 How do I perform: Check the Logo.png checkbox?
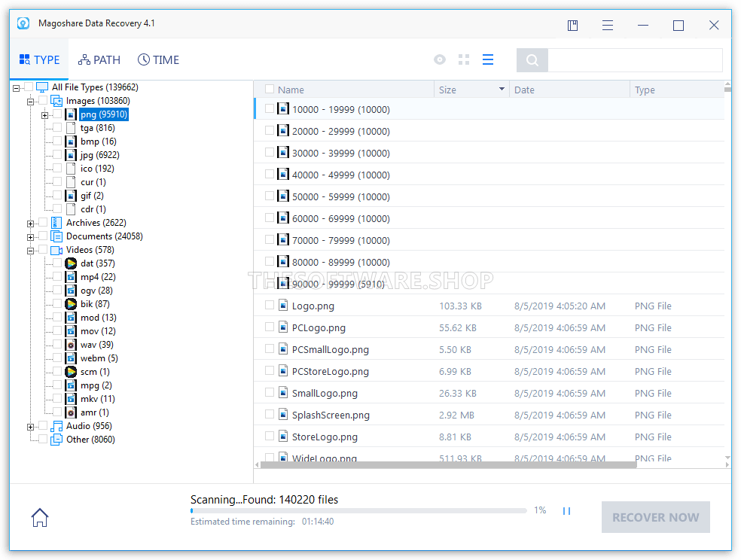tap(270, 305)
